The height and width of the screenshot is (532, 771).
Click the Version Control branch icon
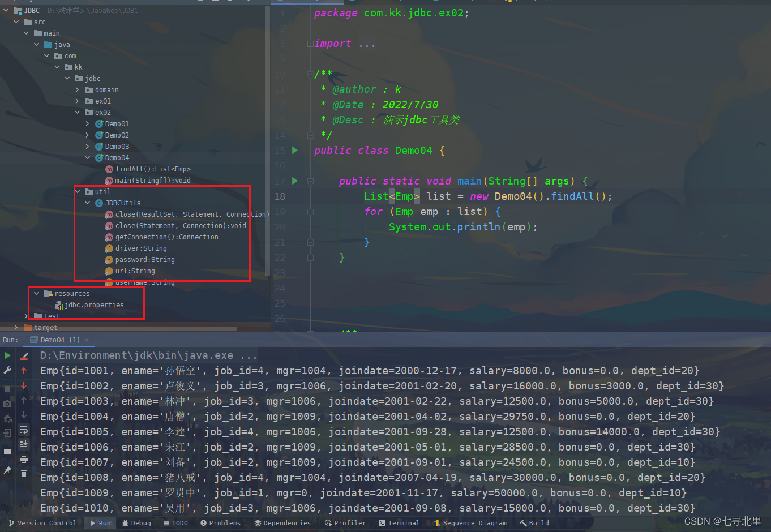[11, 523]
